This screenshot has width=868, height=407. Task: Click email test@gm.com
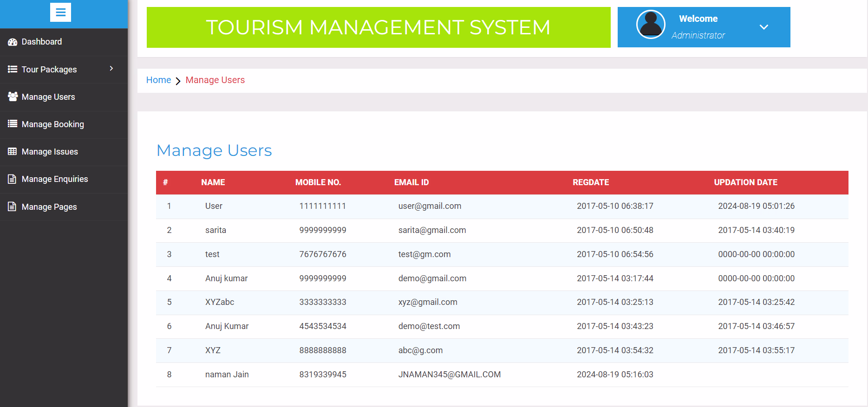tap(424, 254)
